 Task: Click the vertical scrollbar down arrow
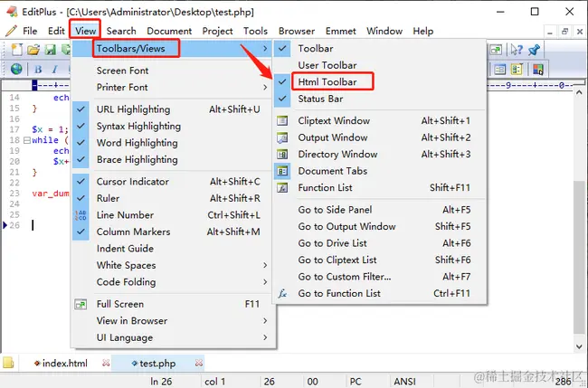tap(579, 346)
